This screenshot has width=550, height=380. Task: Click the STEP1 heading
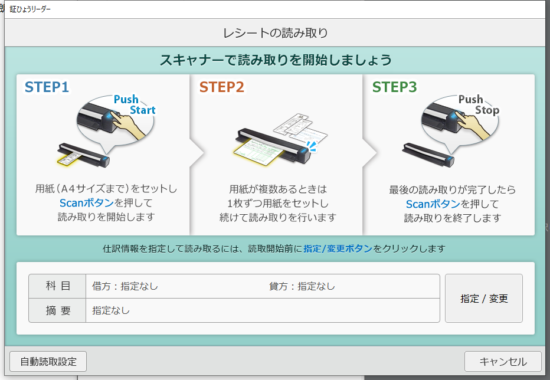(47, 87)
